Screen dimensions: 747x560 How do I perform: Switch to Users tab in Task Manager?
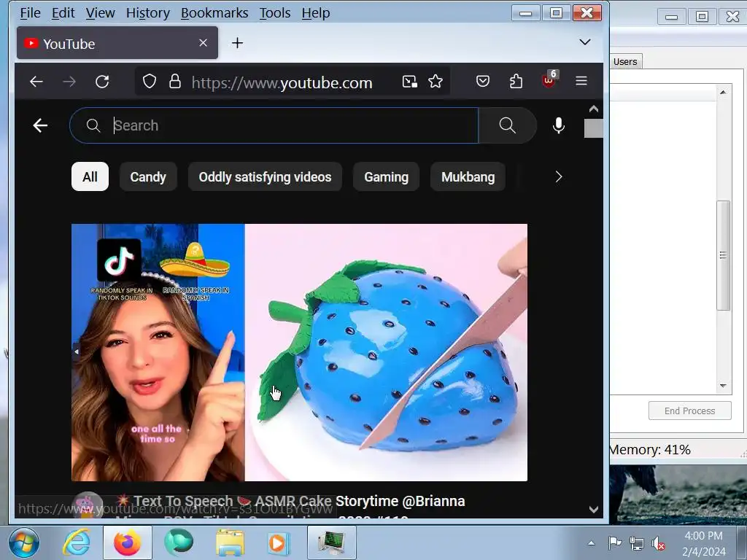click(625, 61)
